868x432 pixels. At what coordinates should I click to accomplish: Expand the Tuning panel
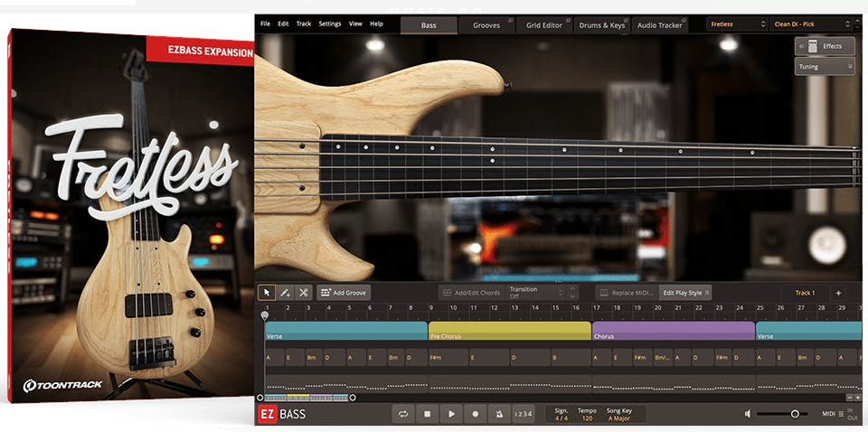[826, 66]
